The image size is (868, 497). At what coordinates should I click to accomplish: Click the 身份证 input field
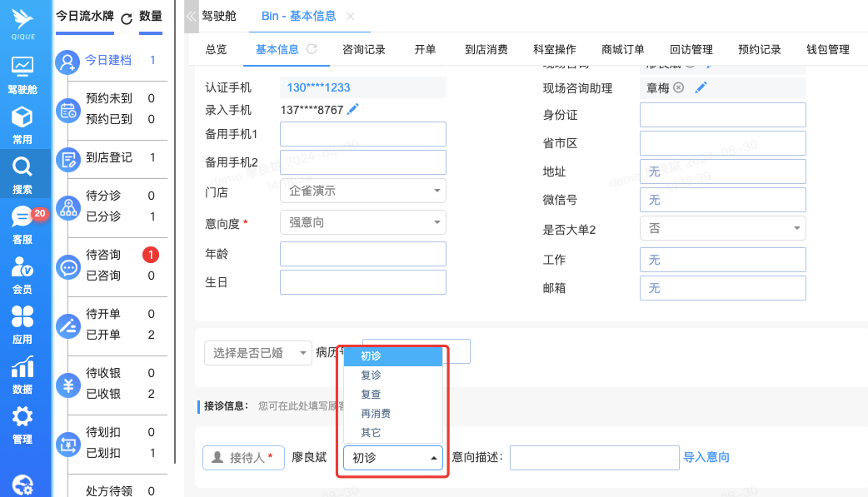pyautogui.click(x=722, y=115)
